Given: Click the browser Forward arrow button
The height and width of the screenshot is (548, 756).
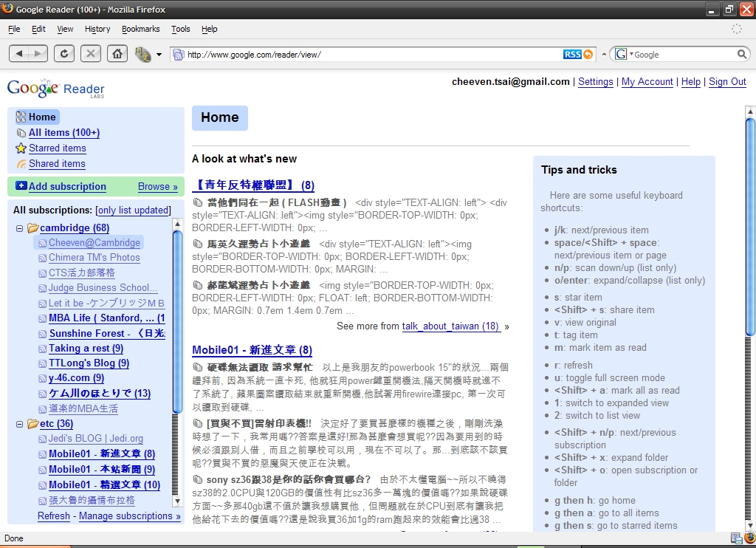Looking at the screenshot, I should pos(38,54).
